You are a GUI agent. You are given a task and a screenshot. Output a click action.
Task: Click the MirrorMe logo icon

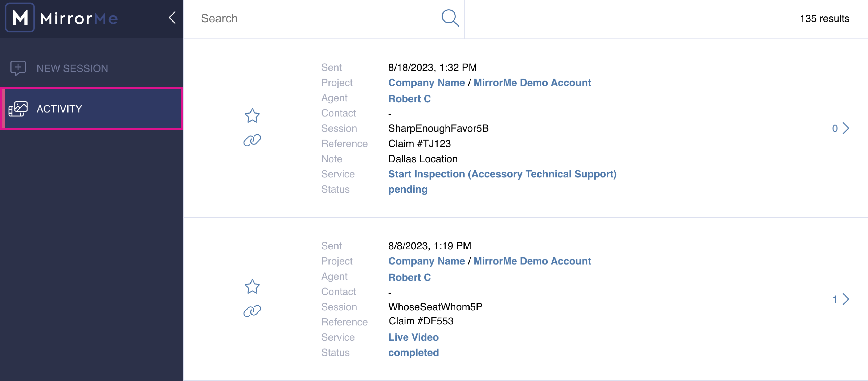click(x=20, y=18)
